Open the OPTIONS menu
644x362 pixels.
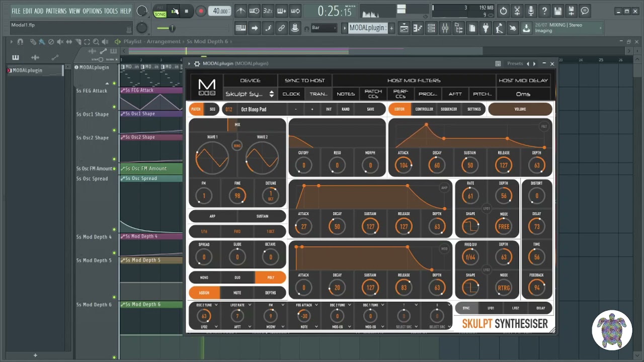pos(92,11)
